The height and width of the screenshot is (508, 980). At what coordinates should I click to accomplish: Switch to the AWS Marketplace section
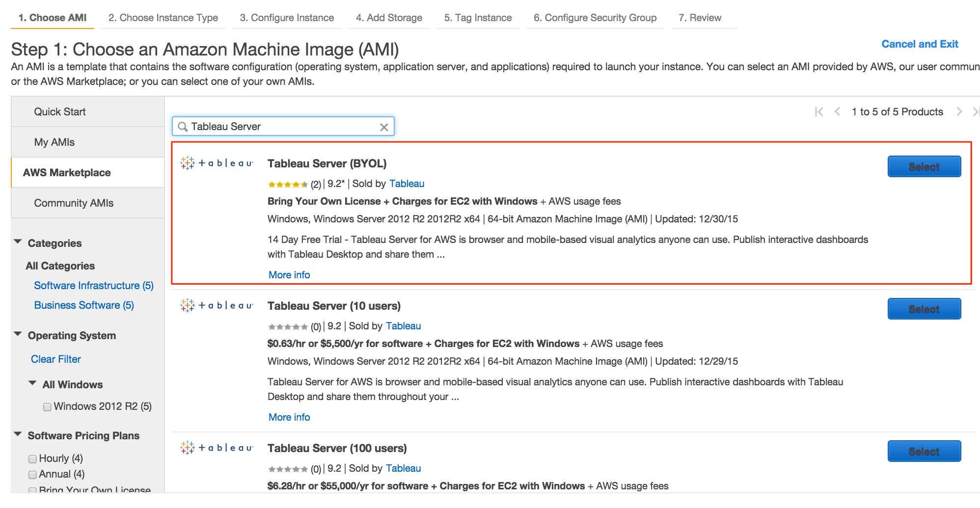88,173
